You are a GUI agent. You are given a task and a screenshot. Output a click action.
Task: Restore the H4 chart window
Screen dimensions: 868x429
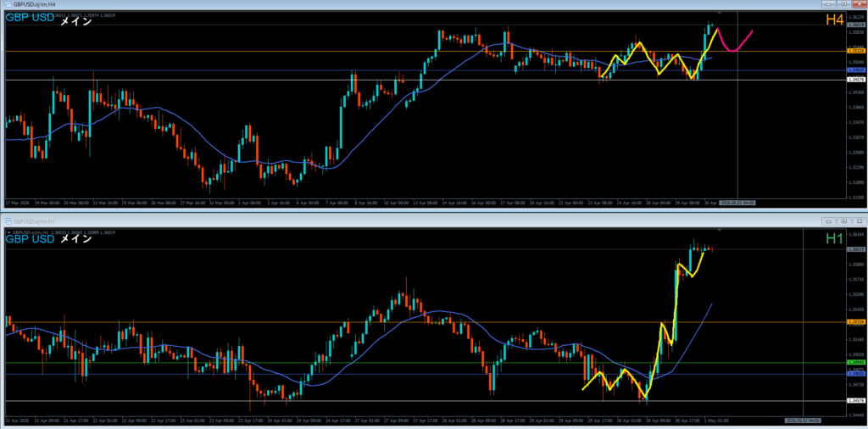(843, 4)
